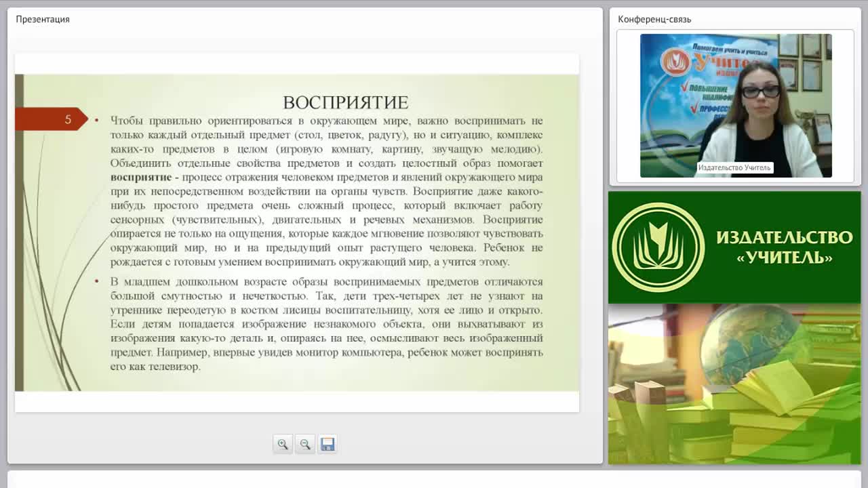Click the Издательство «Учитель» logo banner
The image size is (868, 488).
coord(734,247)
